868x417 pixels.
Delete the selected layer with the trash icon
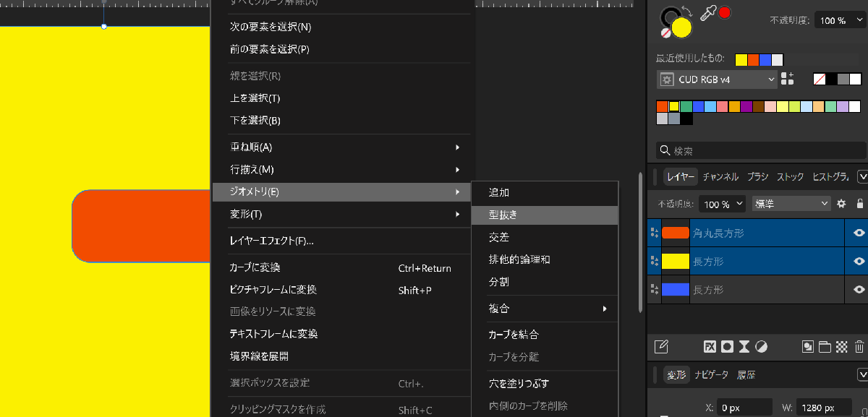pyautogui.click(x=859, y=346)
